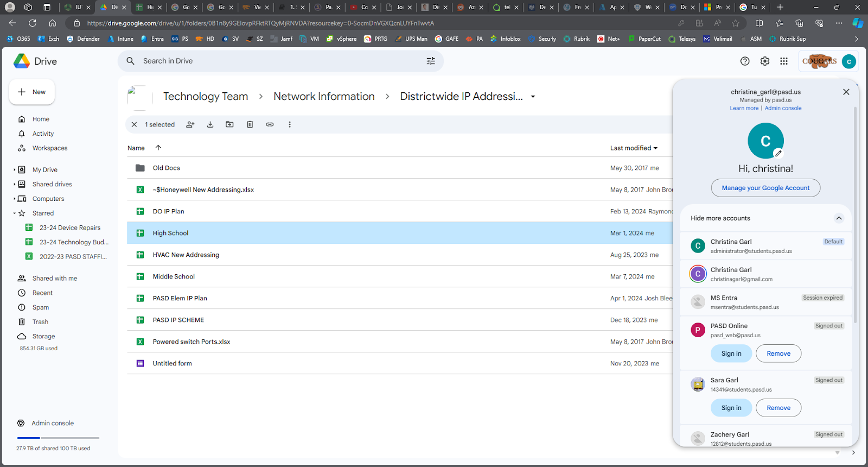Close the account switcher panel
Viewport: 868px width, 467px height.
click(846, 92)
